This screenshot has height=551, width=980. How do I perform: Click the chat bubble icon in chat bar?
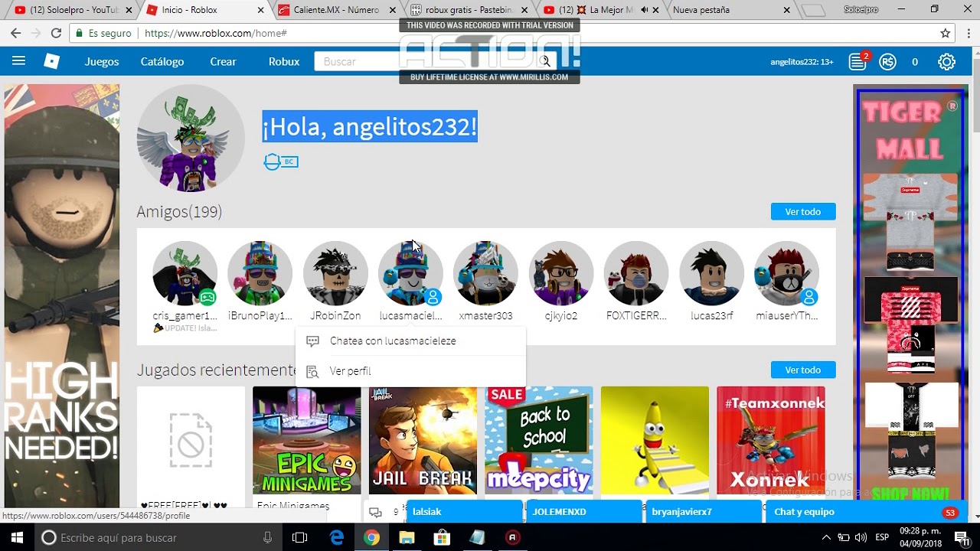(375, 512)
